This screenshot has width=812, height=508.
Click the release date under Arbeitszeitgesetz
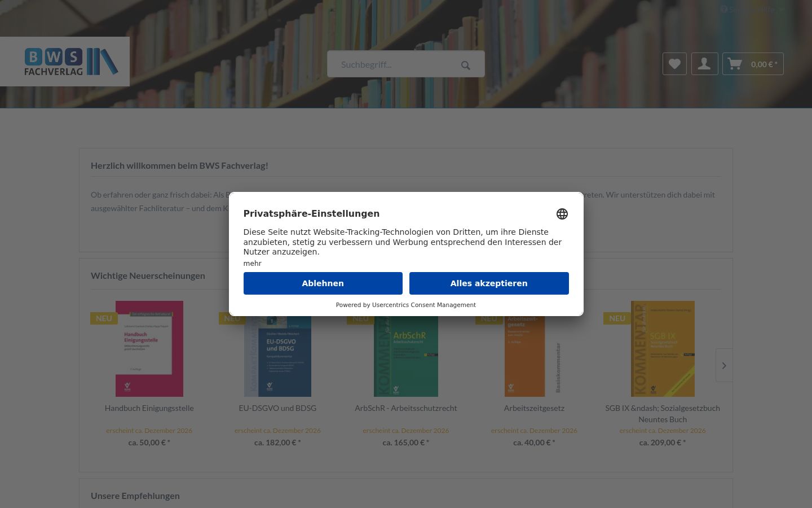pos(534,430)
